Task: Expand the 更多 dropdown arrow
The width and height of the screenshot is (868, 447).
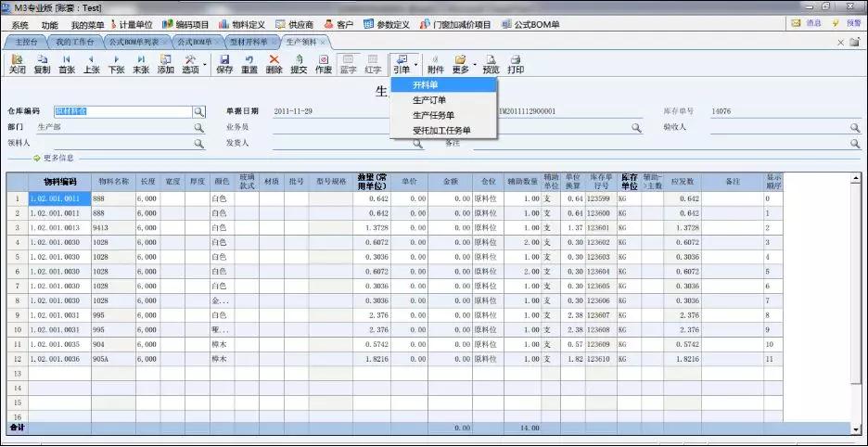Action: coord(475,65)
